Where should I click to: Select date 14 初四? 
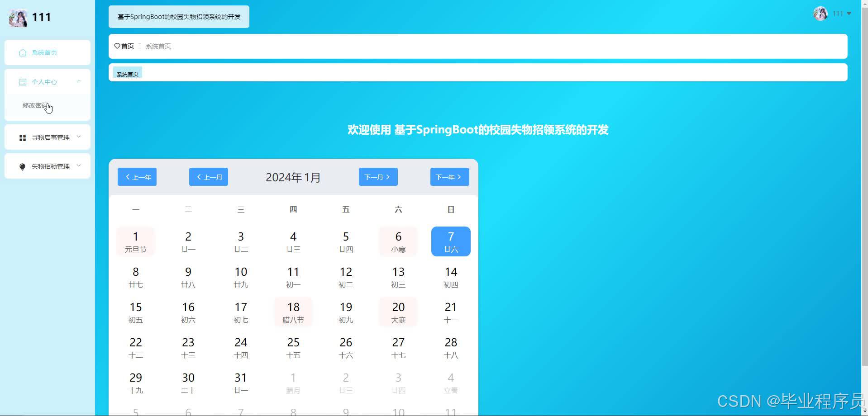point(451,277)
